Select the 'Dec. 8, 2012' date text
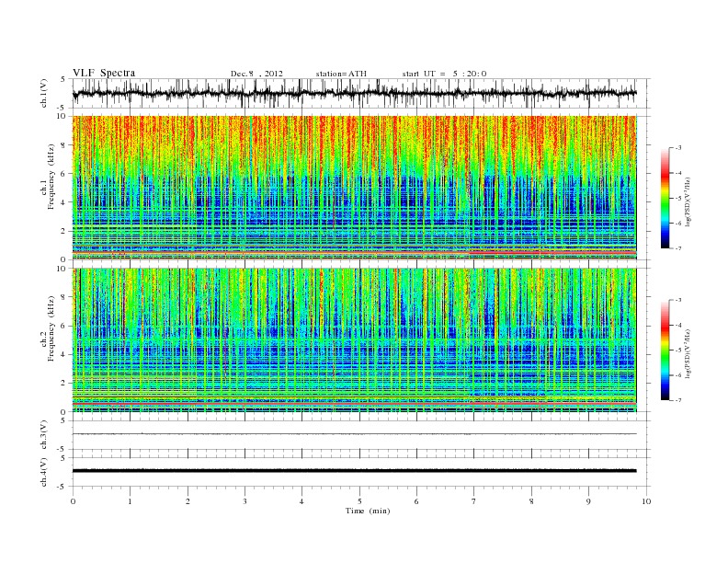The image size is (728, 563). 256,74
